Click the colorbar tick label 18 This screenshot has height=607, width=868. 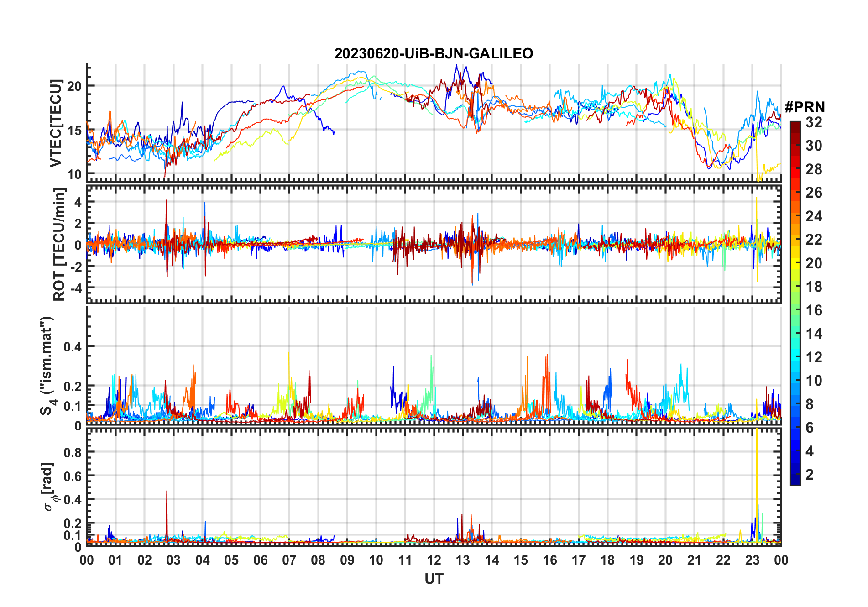click(x=814, y=287)
